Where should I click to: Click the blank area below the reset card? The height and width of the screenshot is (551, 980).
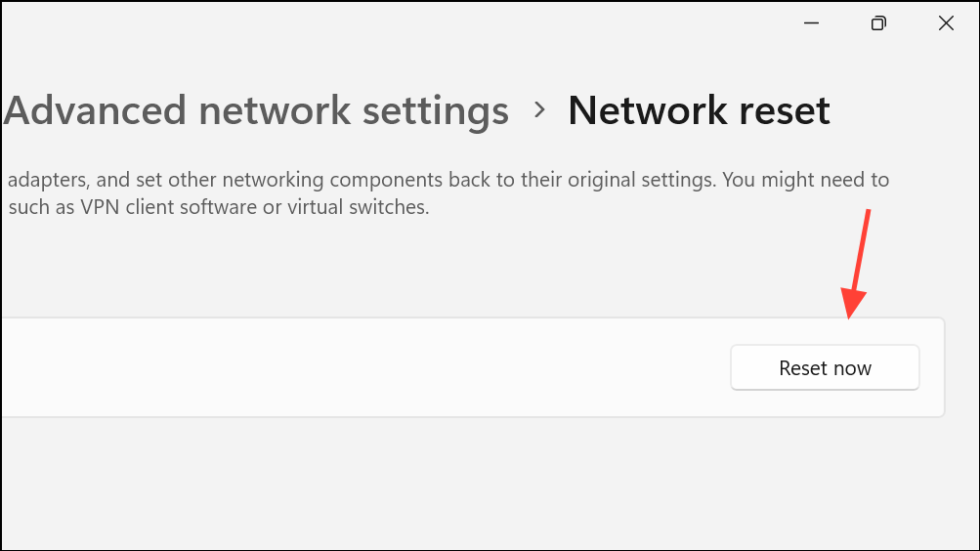click(x=469, y=484)
